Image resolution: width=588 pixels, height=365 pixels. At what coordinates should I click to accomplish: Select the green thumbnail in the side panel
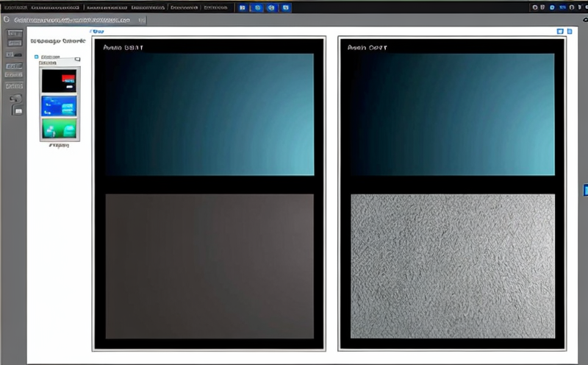click(60, 129)
